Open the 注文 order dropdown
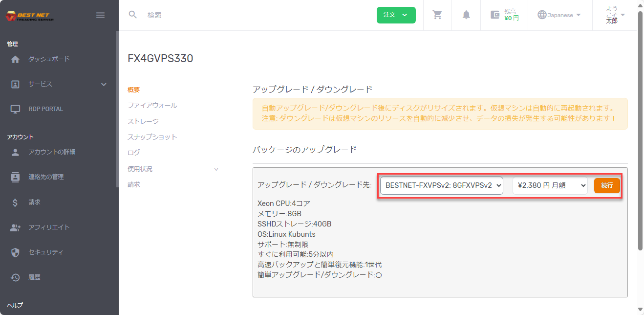Screen dimensions: 644x315 (396, 15)
